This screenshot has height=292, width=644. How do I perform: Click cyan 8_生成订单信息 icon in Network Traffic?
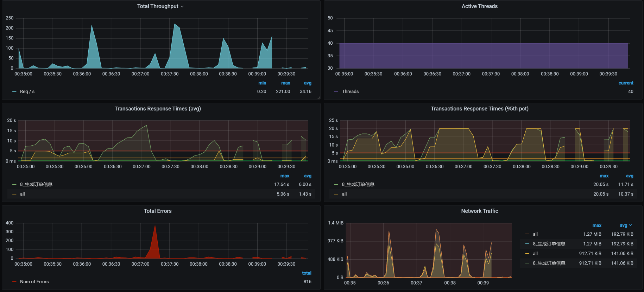point(527,244)
